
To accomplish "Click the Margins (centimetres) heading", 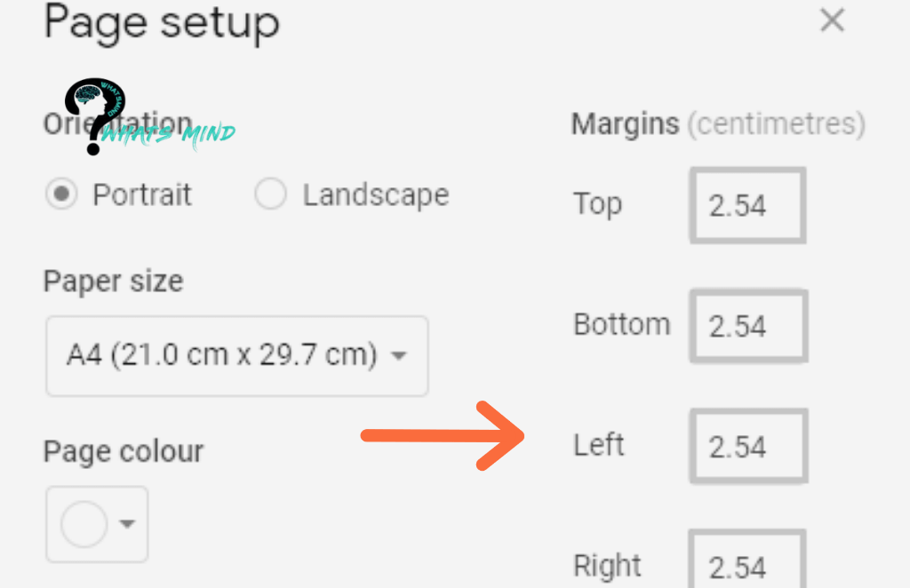I will (x=717, y=124).
